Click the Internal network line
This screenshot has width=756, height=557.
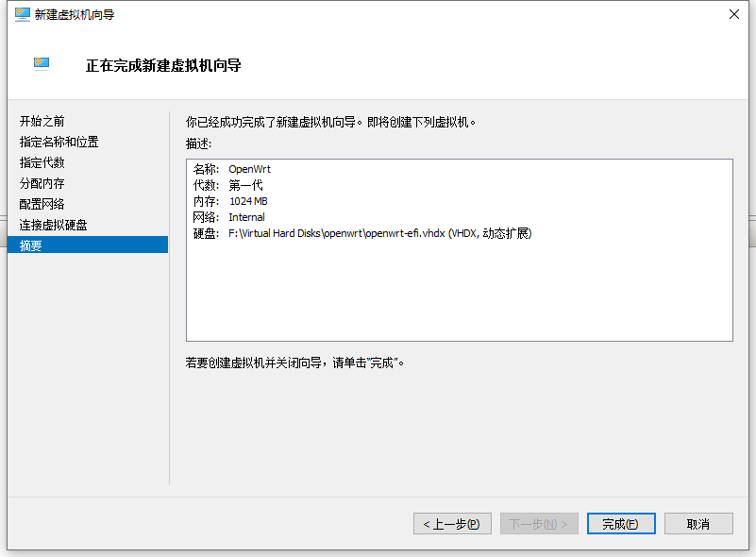(246, 217)
